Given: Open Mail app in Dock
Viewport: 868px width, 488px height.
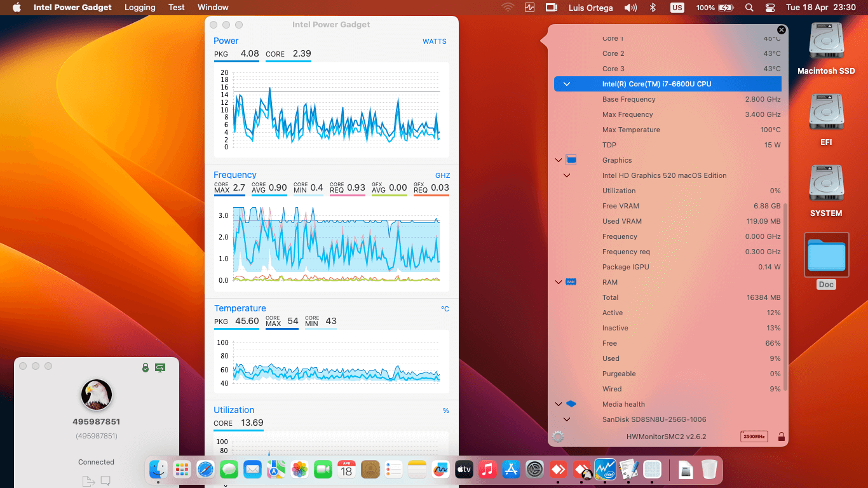Looking at the screenshot, I should (252, 470).
